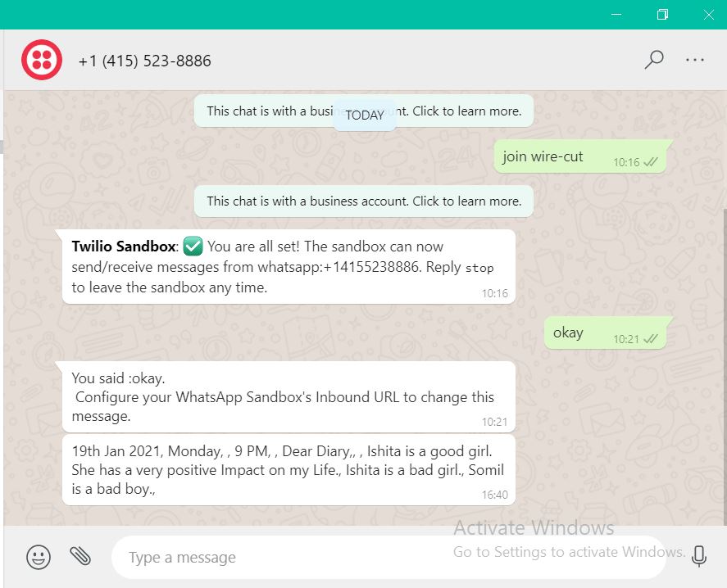This screenshot has width=727, height=588.
Task: Open the three-dot chat menu
Action: click(x=694, y=60)
